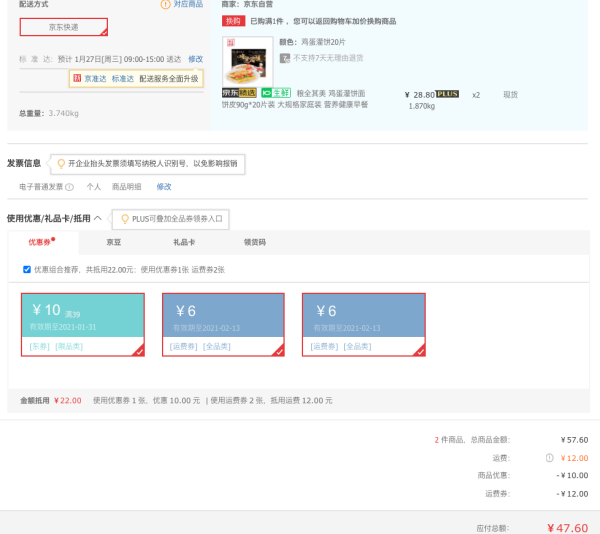Click the 换购 red tag
Image resolution: width=600 pixels, height=534 pixels.
point(233,21)
